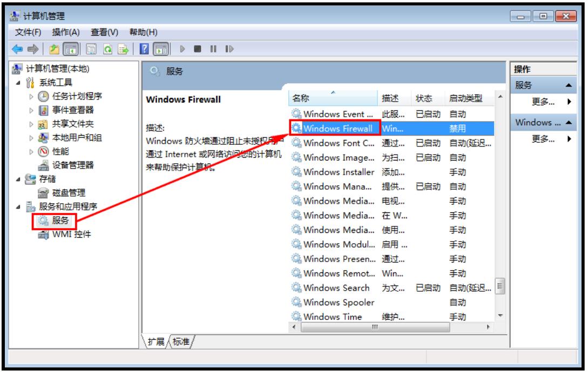Click the vertical scrollbar thumb in services list
Viewport: 588px width, 375px height.
pos(500,286)
